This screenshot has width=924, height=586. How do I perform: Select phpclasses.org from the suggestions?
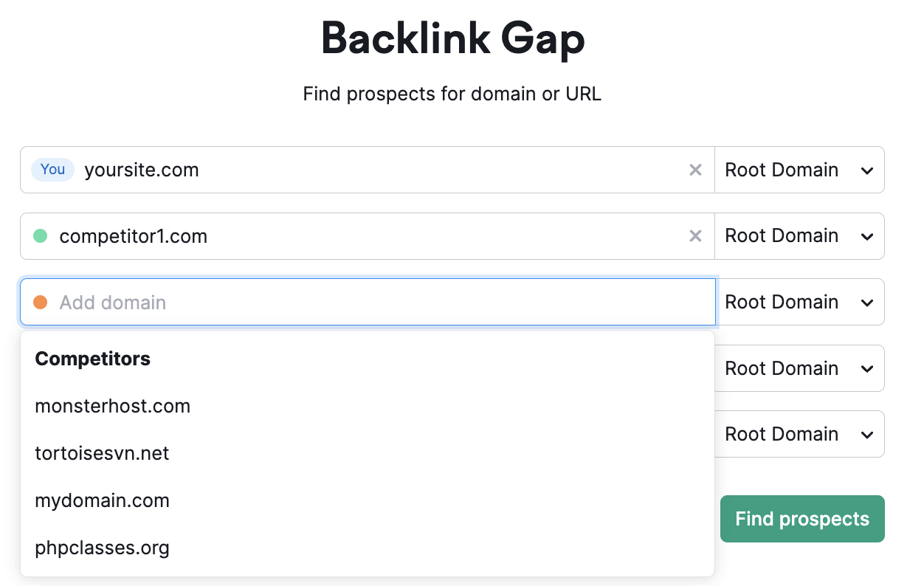pyautogui.click(x=102, y=548)
